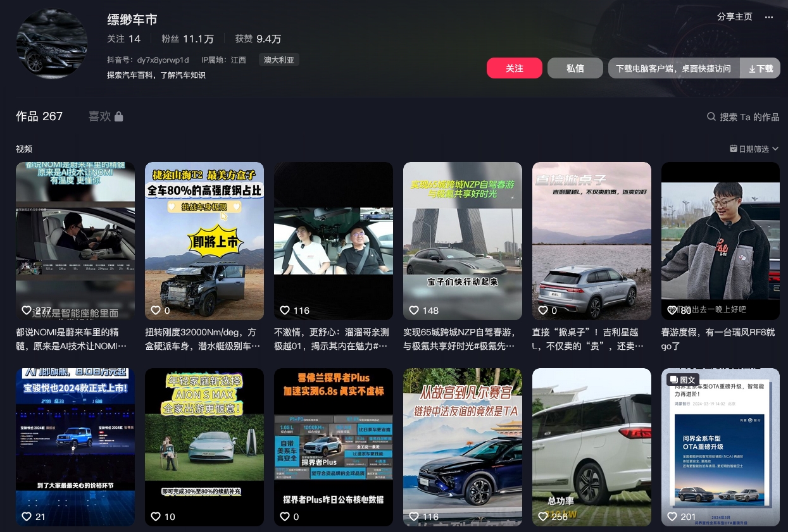Click the lock icon beside 喜欢
The width and height of the screenshot is (788, 532).
pos(119,116)
